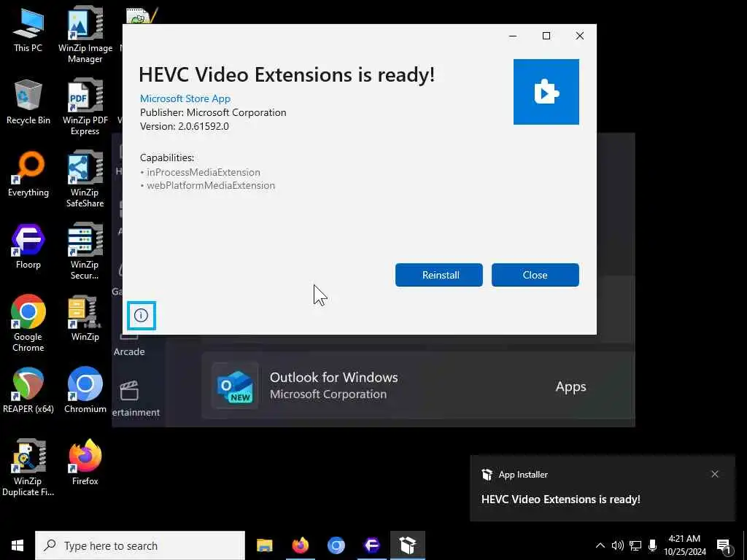Screen dimensions: 747x560
Task: Minimize the HEVC installer window
Action: 513,36
